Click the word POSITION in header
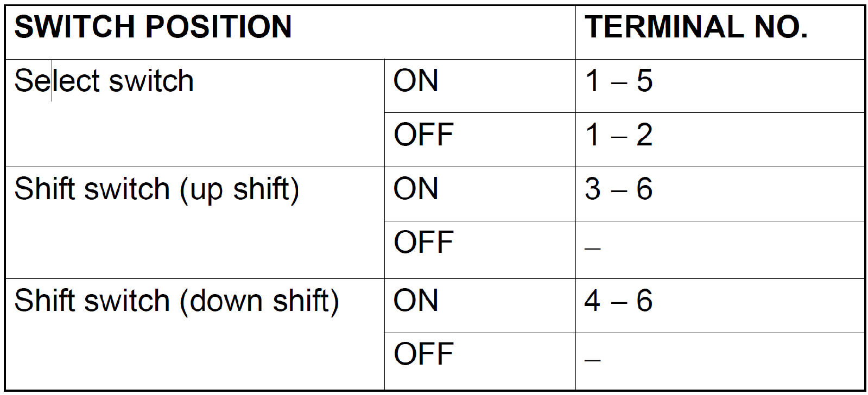Screen dimensions: 868x395 point(219,27)
